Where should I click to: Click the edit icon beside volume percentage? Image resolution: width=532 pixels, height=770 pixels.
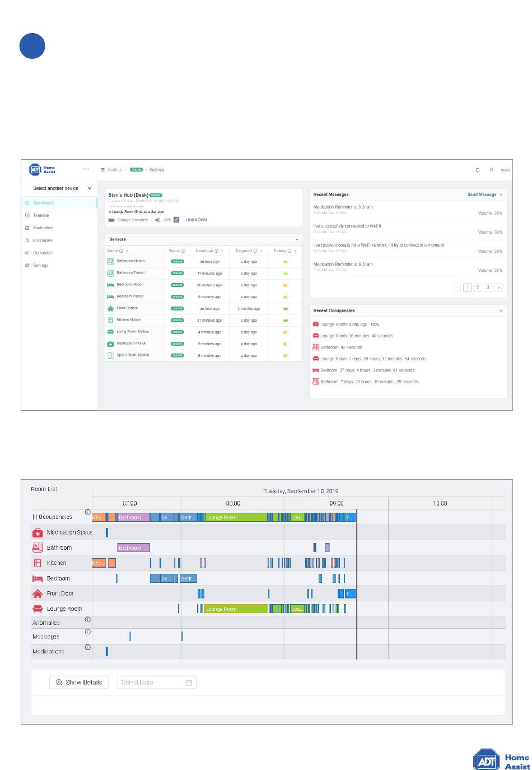pos(176,220)
